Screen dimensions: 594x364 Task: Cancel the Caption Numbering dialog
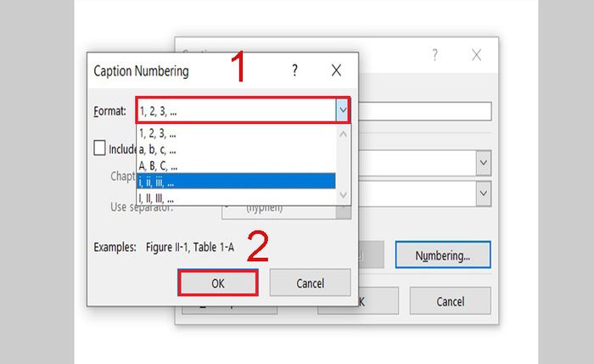[310, 283]
